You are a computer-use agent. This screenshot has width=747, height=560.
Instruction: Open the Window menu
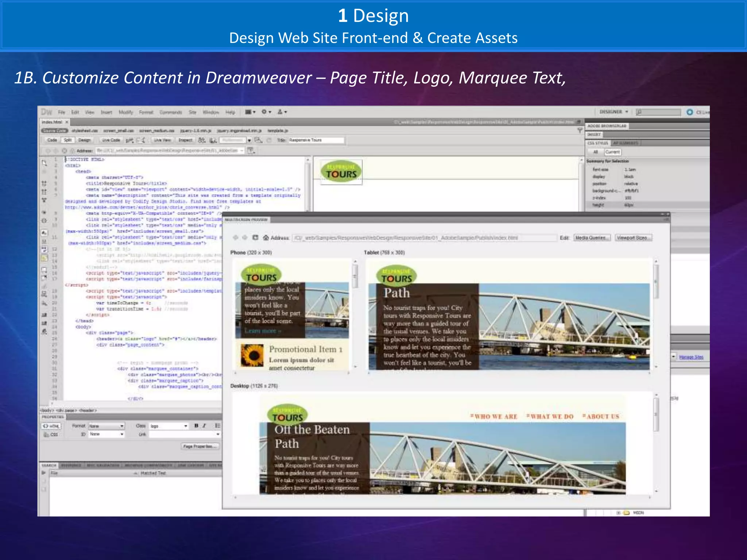point(210,112)
